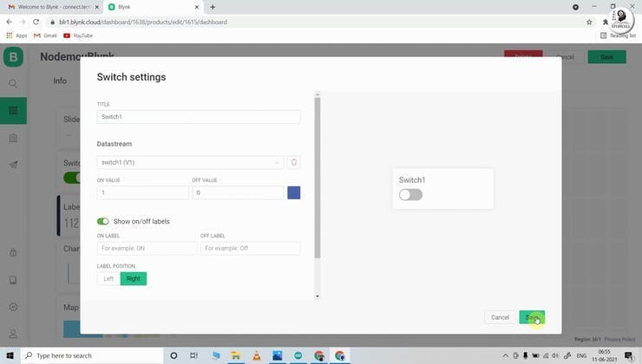Viewport: 642px width, 364px height.
Task: Click the Off Label input field
Action: click(250, 248)
